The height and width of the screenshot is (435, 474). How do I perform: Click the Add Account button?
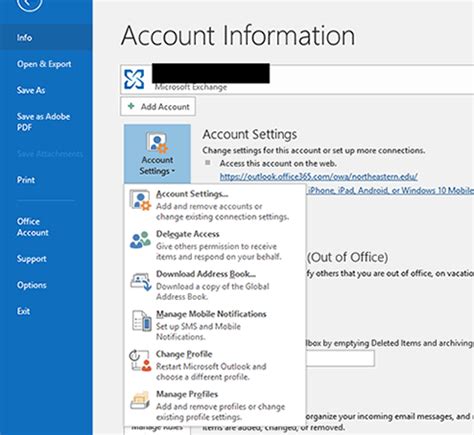(158, 107)
